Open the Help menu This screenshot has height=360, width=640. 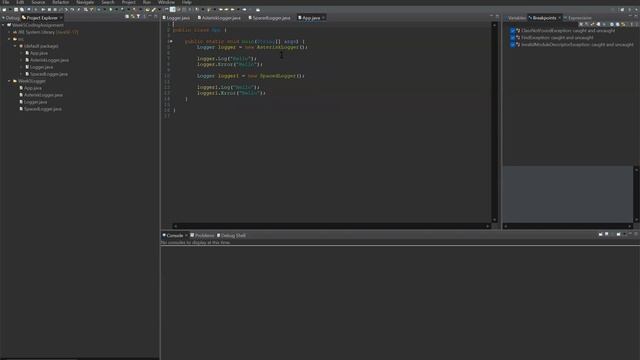tap(187, 2)
